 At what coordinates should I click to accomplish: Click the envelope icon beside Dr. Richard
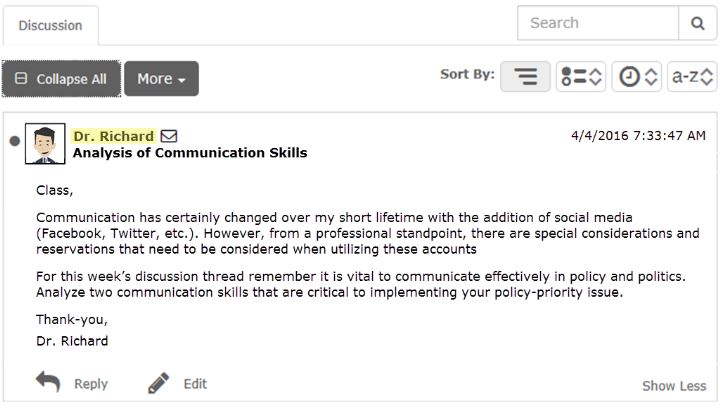(169, 136)
